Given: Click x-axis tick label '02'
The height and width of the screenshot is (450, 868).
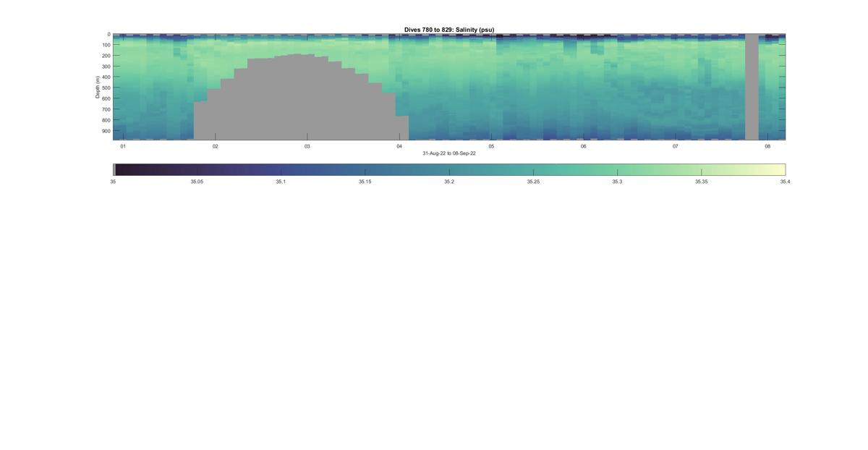Looking at the screenshot, I should (215, 146).
